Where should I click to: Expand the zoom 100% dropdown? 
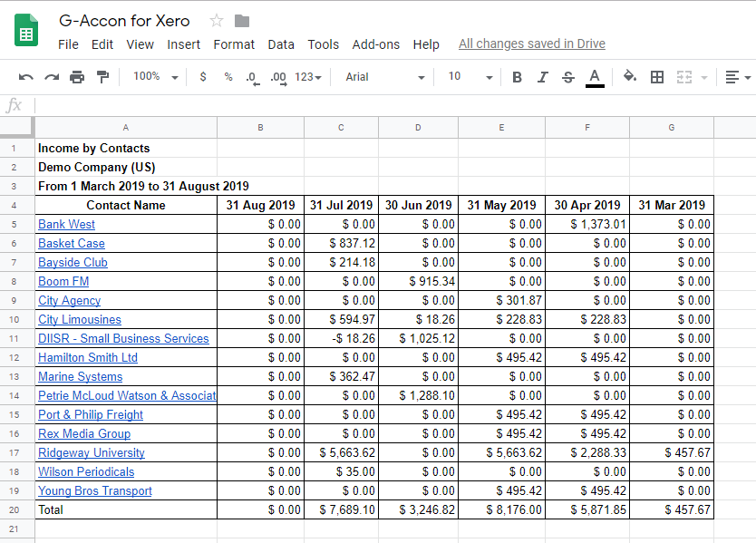click(156, 77)
